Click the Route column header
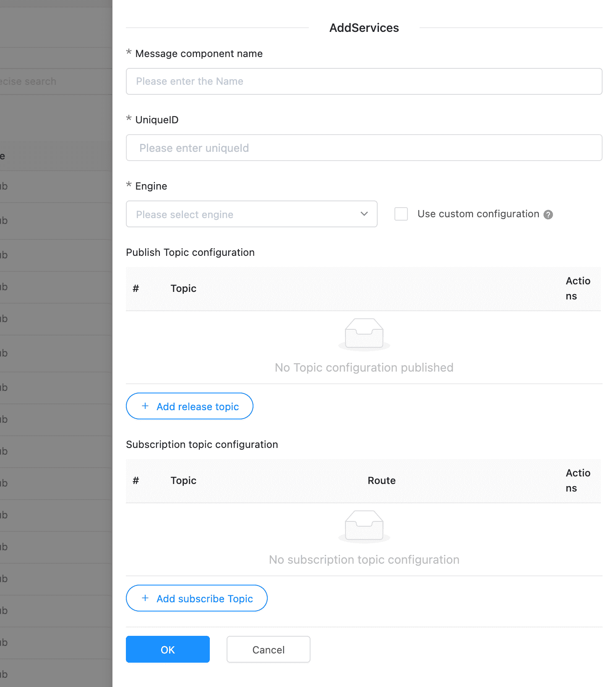Viewport: 616px width, 687px height. 381,481
